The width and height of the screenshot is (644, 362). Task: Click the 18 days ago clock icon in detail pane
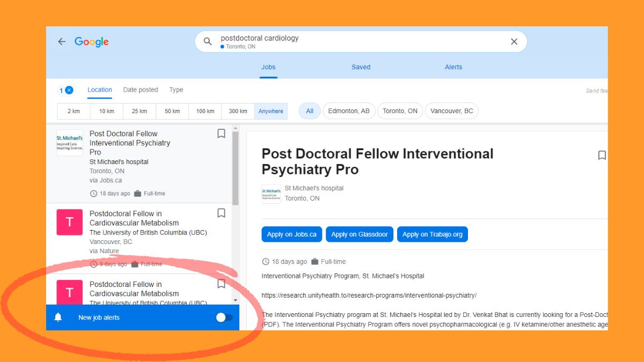(x=266, y=262)
